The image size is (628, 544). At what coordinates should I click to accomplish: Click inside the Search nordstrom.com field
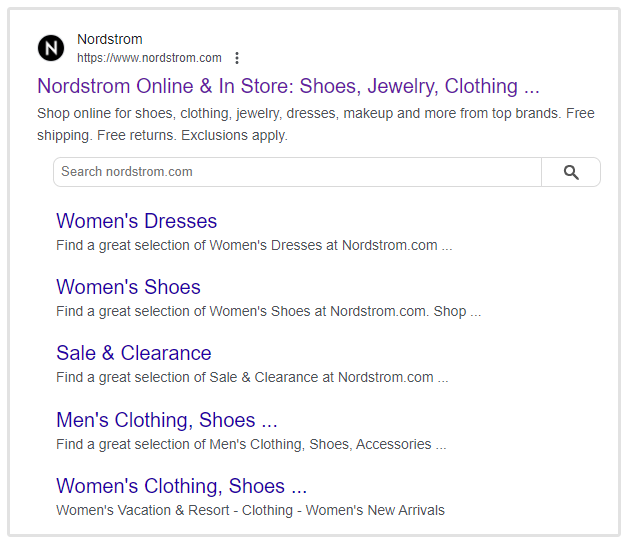(x=296, y=172)
